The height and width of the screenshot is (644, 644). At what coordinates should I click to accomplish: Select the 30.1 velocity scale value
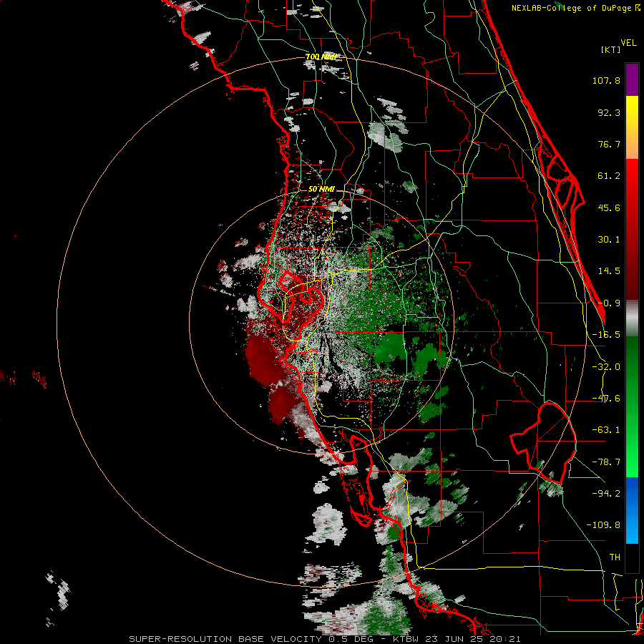click(609, 240)
